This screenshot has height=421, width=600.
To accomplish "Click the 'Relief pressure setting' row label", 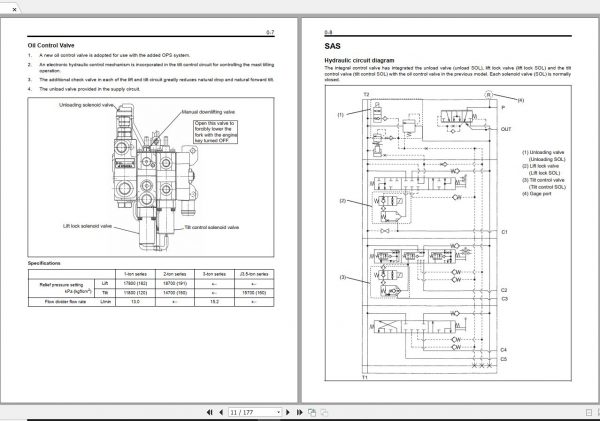I will (x=61, y=285).
